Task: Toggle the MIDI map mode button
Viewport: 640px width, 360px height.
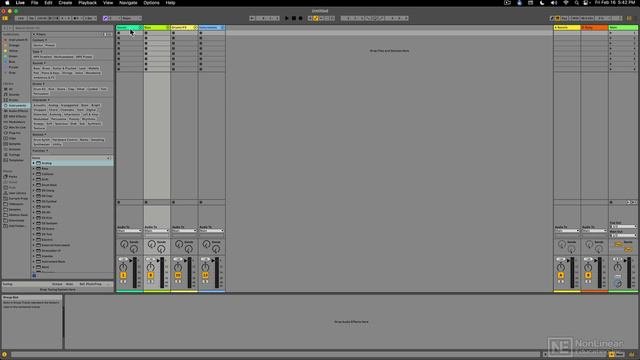Action: [x=576, y=18]
